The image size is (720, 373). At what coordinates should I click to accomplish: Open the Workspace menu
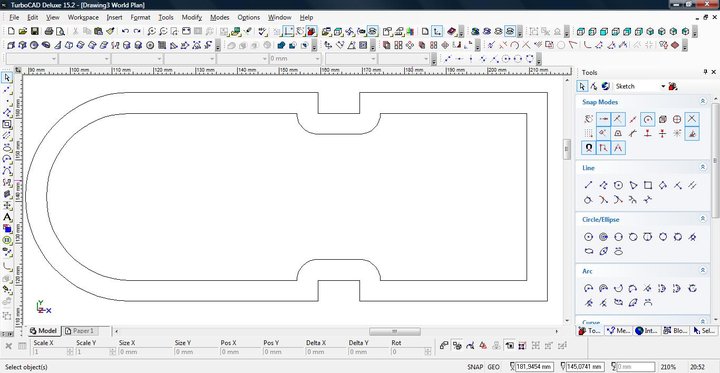click(83, 17)
